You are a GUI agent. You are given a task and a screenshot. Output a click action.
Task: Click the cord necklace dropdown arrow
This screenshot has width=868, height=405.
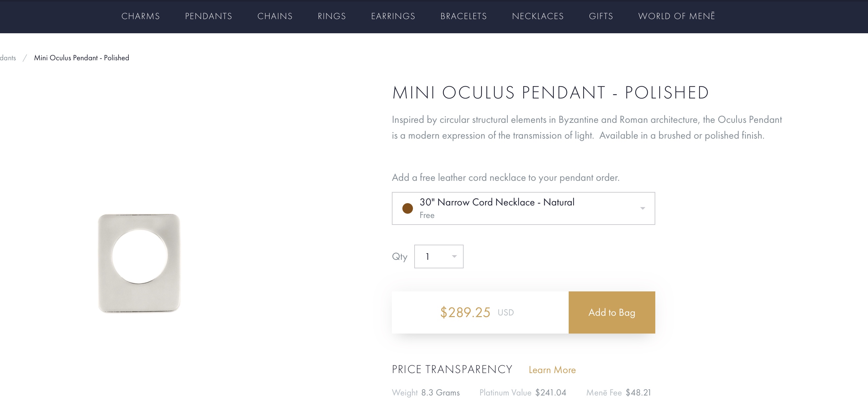pos(642,208)
